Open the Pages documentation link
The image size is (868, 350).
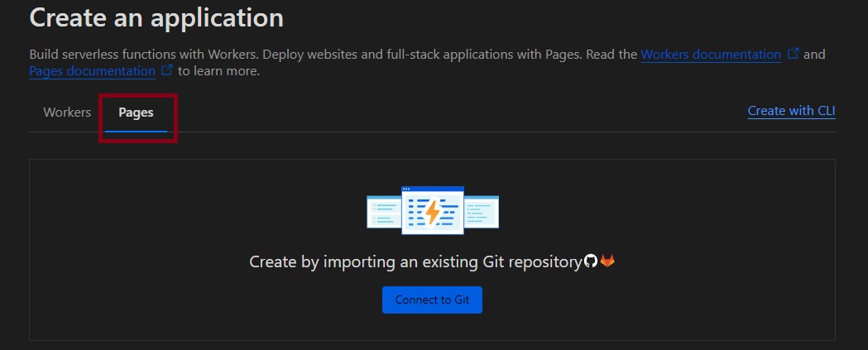[x=92, y=71]
